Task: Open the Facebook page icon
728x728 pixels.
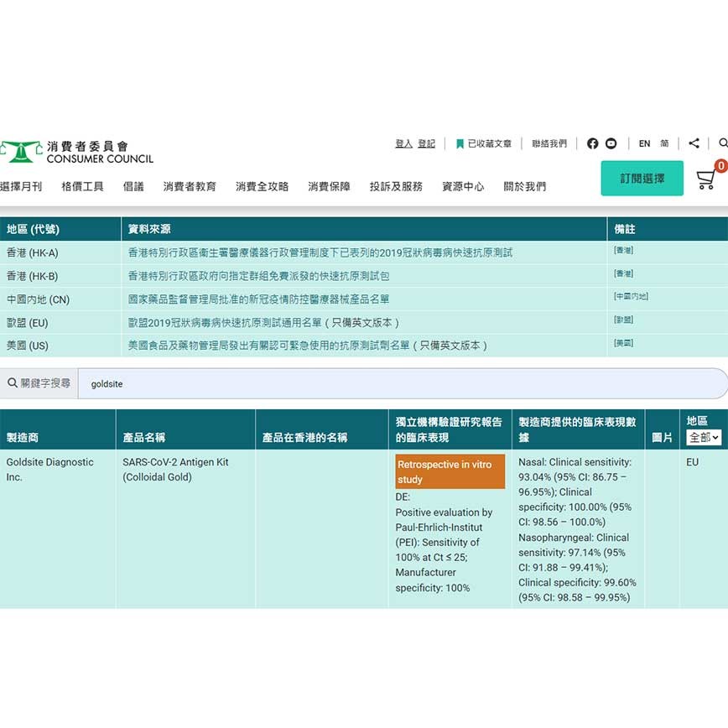Action: tap(592, 143)
